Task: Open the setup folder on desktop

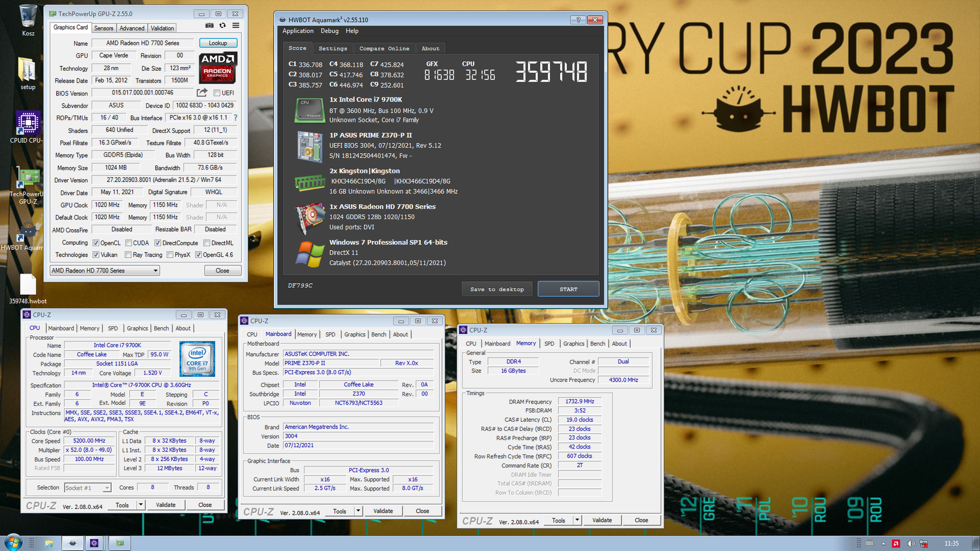Action: pos(28,74)
